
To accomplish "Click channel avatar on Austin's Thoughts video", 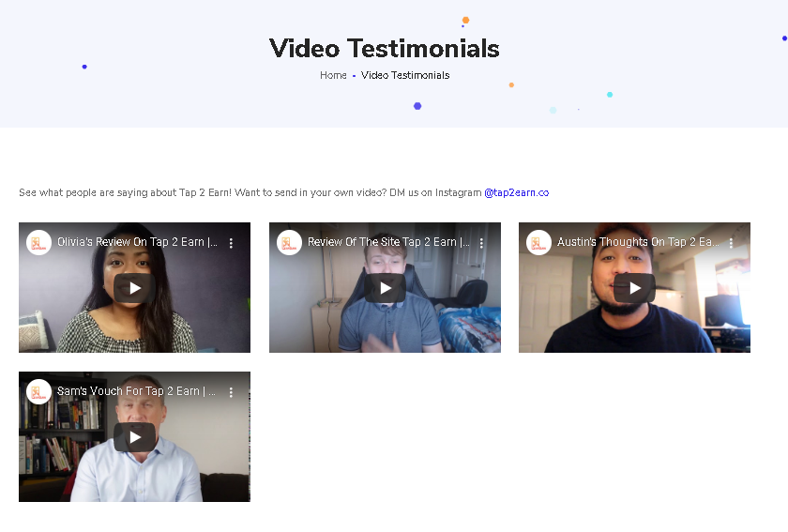I will 538,243.
